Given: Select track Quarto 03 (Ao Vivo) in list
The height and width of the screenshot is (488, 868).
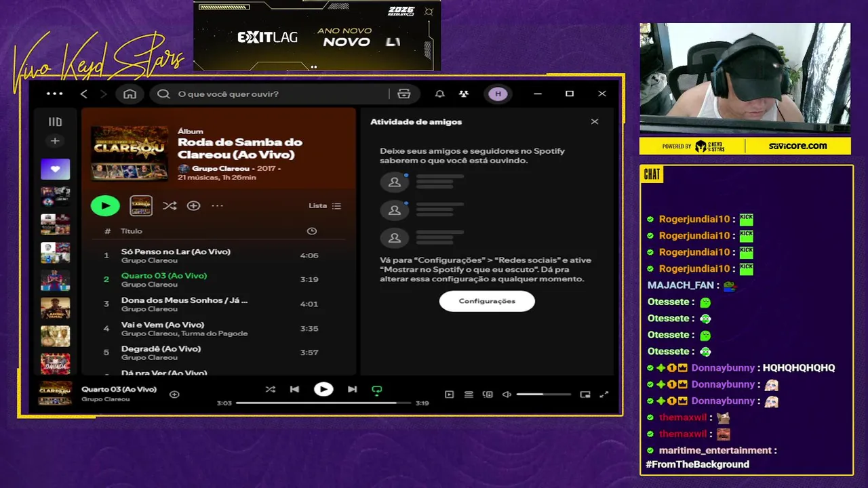Looking at the screenshot, I should [x=217, y=279].
